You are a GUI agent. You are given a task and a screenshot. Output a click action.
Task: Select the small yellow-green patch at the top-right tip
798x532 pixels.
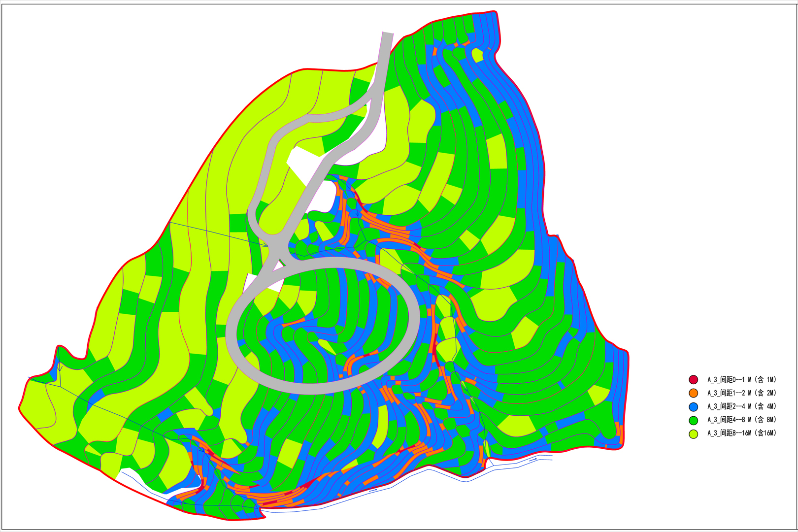pyautogui.click(x=477, y=54)
